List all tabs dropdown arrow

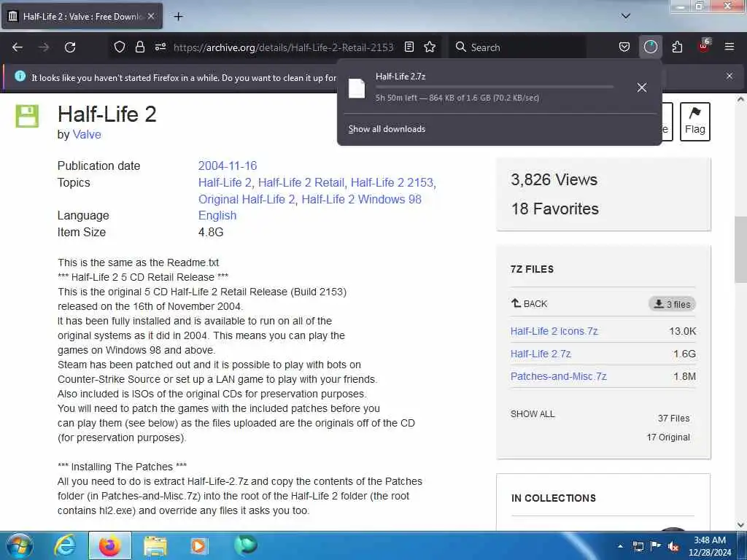(x=626, y=16)
